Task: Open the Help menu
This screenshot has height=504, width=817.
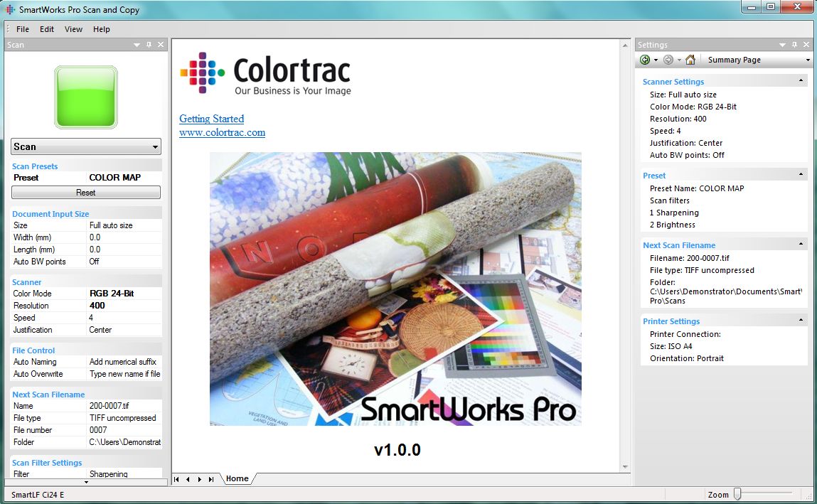Action: click(x=102, y=29)
